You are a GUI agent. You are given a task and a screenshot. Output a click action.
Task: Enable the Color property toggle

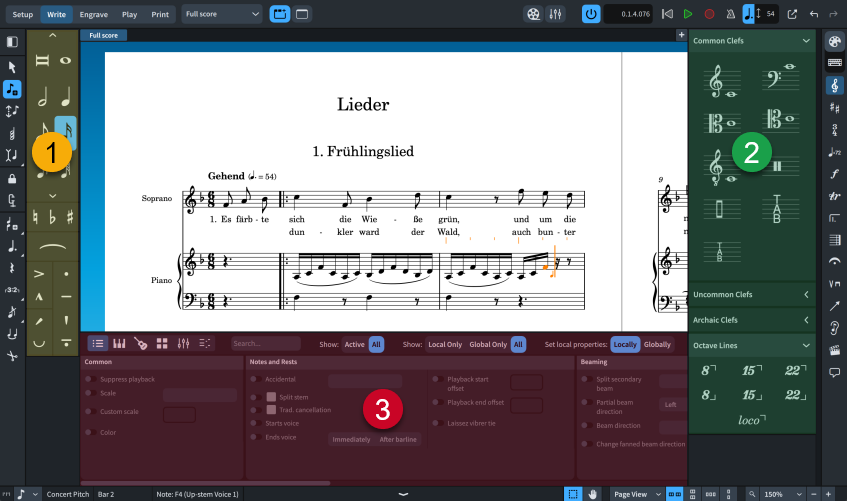coord(90,432)
